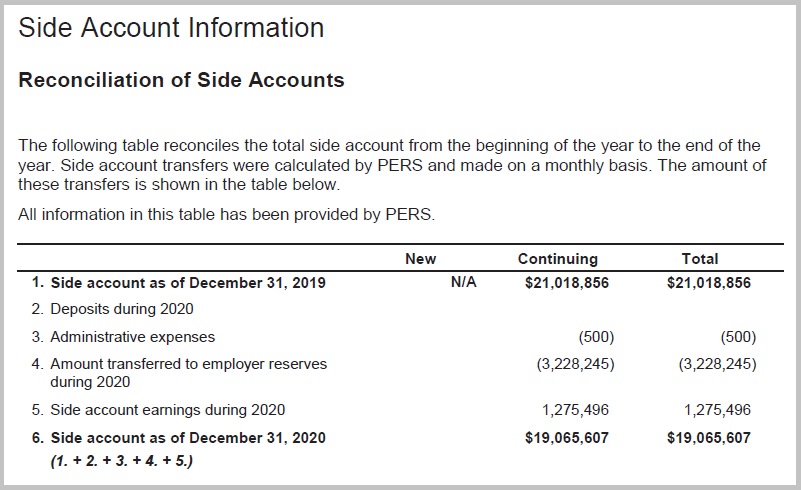Select the row label for December 31, 2020
Viewport: 801px width, 490px height.
click(187, 438)
